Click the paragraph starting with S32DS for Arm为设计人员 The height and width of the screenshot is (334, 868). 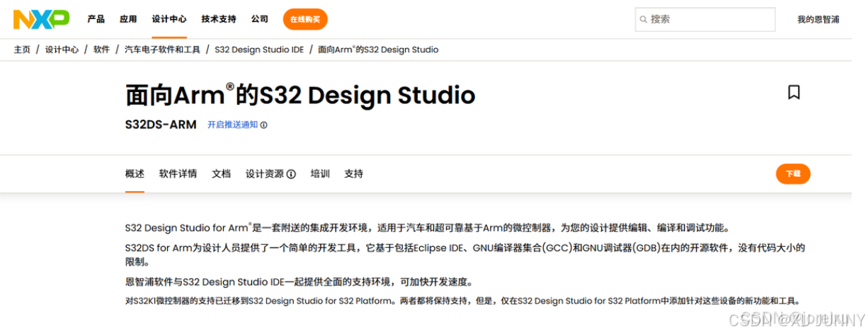point(464,255)
